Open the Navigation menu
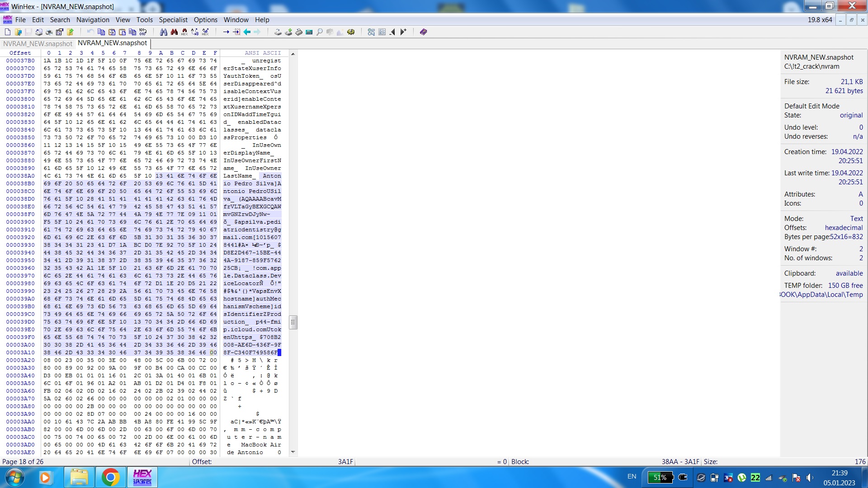The image size is (868, 488). tap(93, 20)
